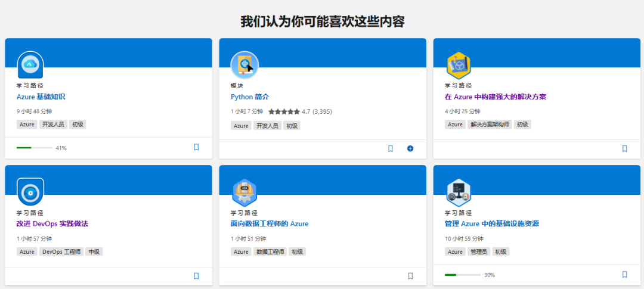
Task: Bookmark the Python 简介 module
Action: 391,148
